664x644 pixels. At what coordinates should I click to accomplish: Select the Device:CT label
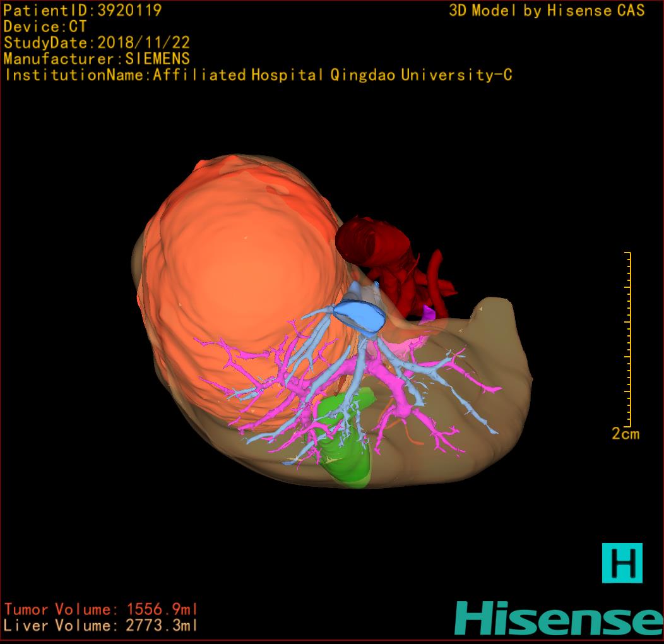click(x=45, y=27)
